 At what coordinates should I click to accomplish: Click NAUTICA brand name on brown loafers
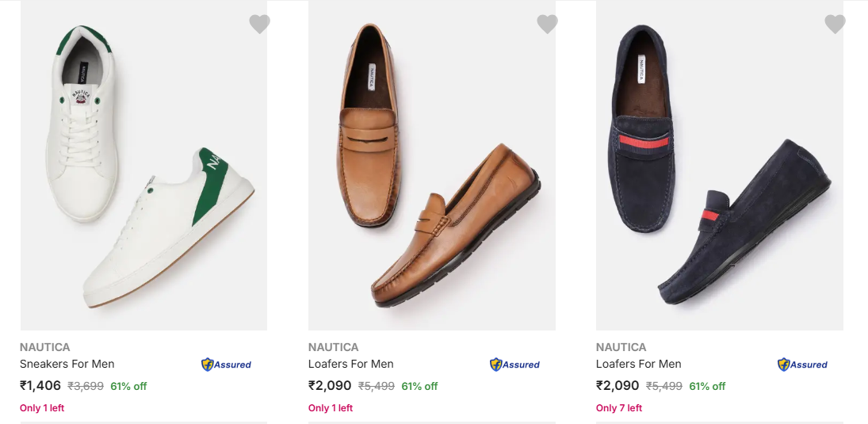click(334, 347)
